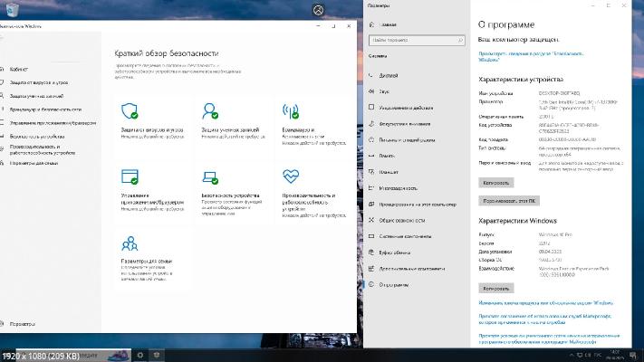Select Звук in the Settings sidebar

click(385, 91)
